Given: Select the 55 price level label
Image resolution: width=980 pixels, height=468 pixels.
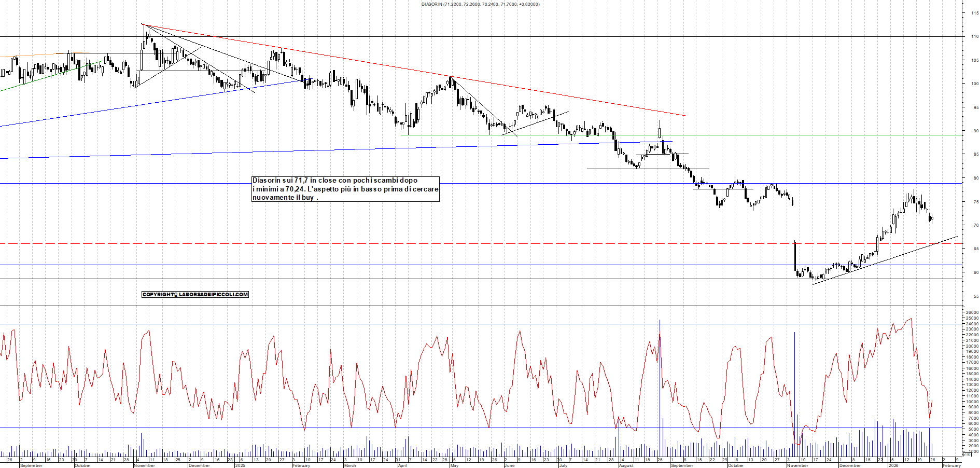Looking at the screenshot, I should point(976,296).
